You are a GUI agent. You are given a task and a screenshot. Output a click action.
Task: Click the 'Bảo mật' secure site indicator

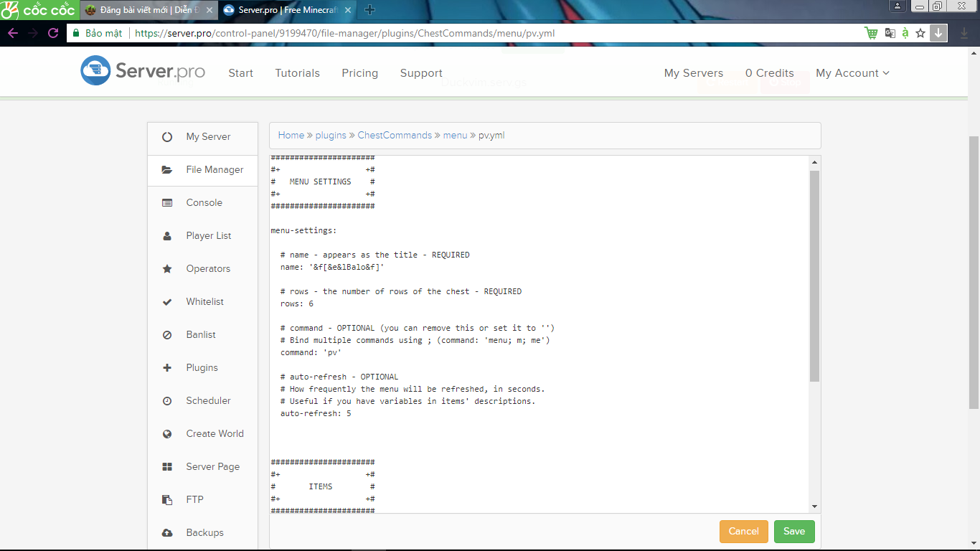[x=98, y=33]
